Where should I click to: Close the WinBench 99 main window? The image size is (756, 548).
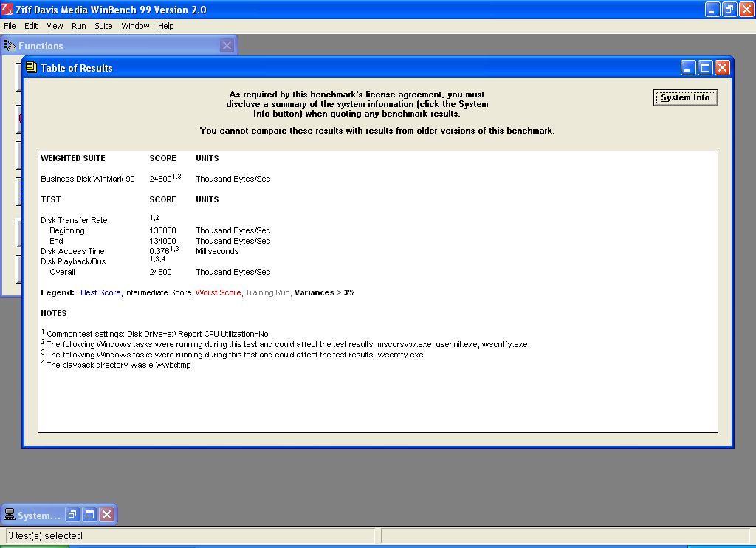click(x=746, y=9)
